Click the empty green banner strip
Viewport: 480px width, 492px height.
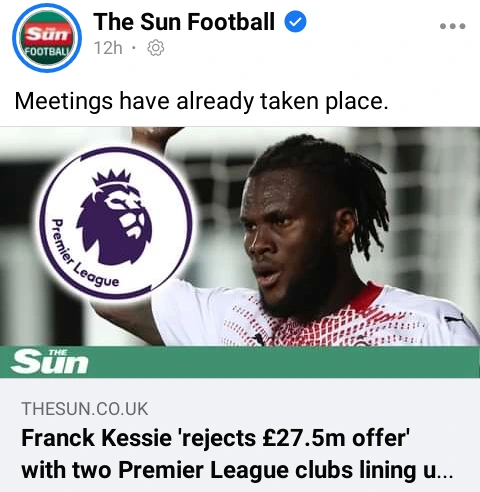[283, 362]
